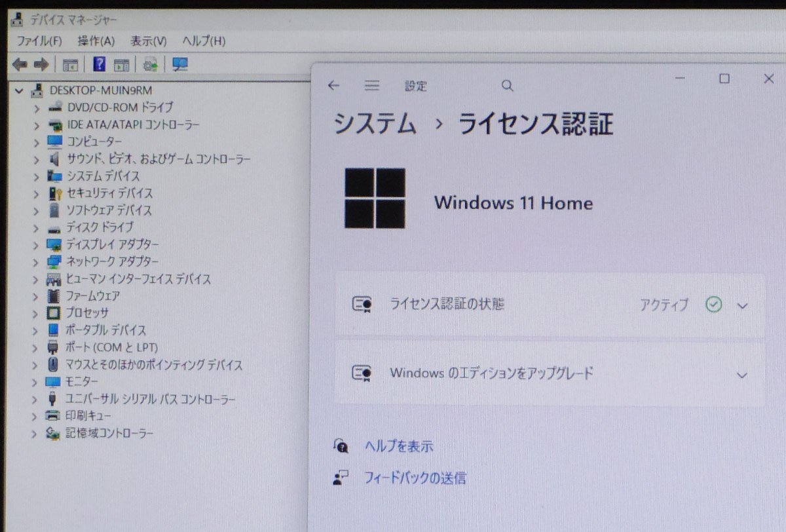Go back in the Settings window
This screenshot has width=786, height=532.
(334, 85)
